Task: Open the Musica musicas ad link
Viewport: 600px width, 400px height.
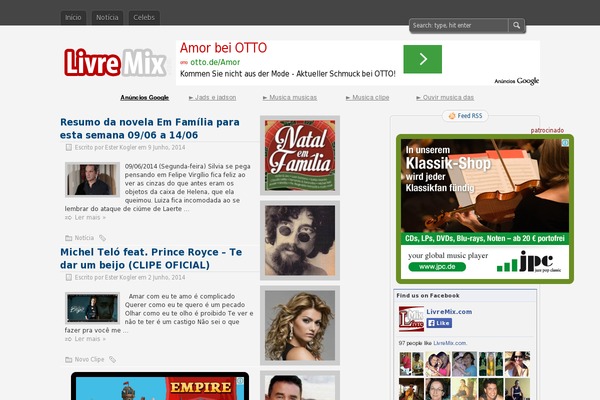Action: (x=290, y=98)
